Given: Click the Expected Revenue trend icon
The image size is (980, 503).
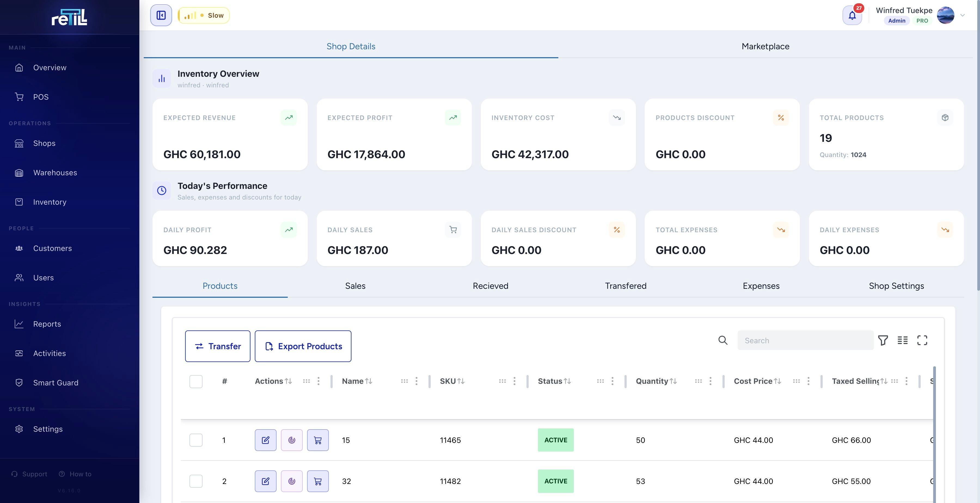Looking at the screenshot, I should coord(289,118).
